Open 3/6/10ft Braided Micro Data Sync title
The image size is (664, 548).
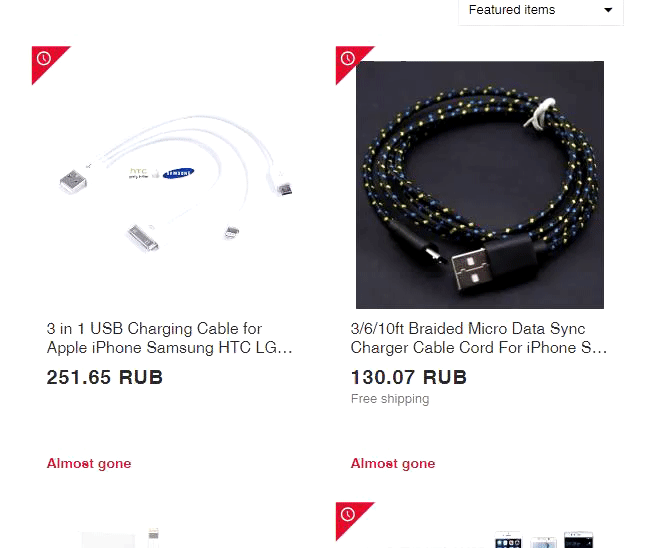pos(479,338)
